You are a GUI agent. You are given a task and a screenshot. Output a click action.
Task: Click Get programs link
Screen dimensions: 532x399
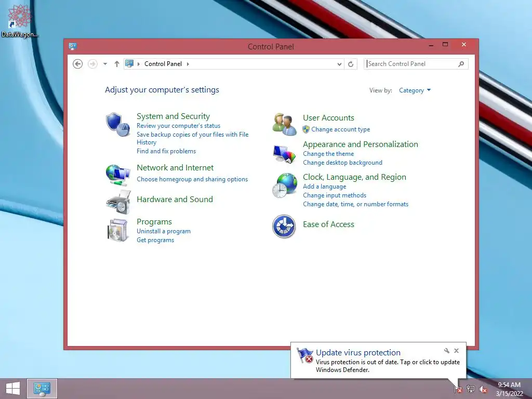[155, 240]
